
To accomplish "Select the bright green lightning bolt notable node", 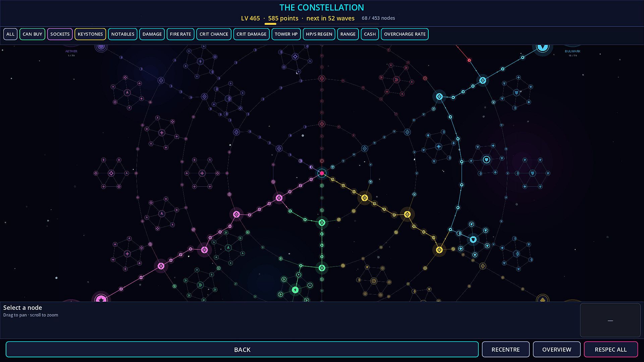I will pos(295,290).
